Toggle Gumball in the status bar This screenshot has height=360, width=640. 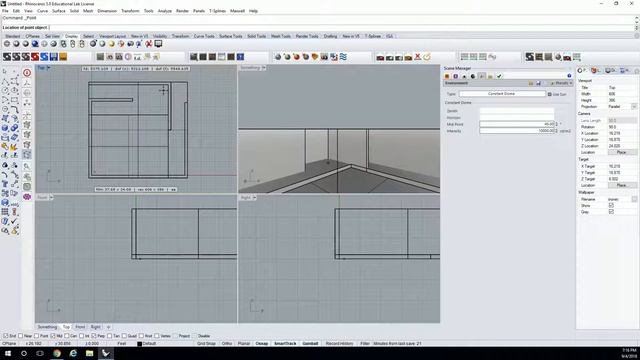(310, 344)
